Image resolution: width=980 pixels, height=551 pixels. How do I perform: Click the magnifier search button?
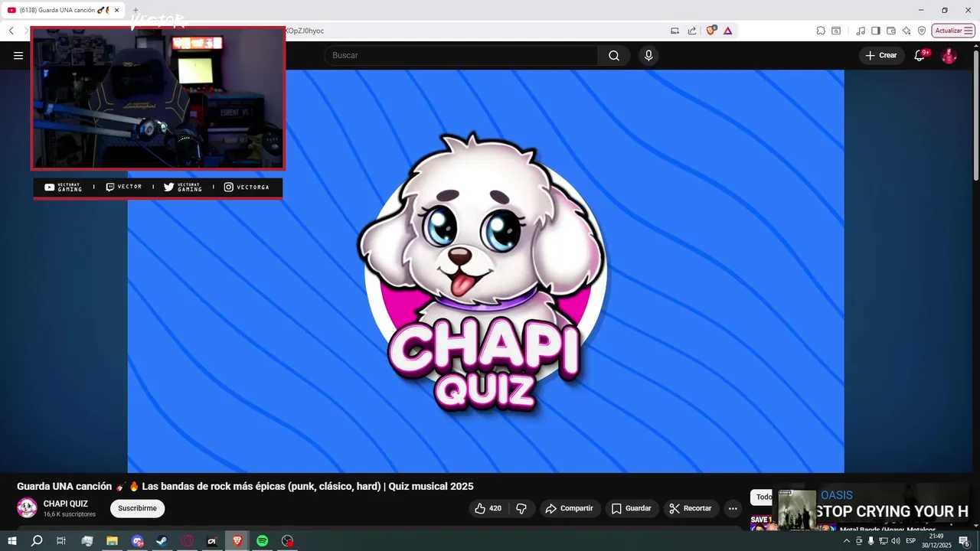tap(614, 55)
